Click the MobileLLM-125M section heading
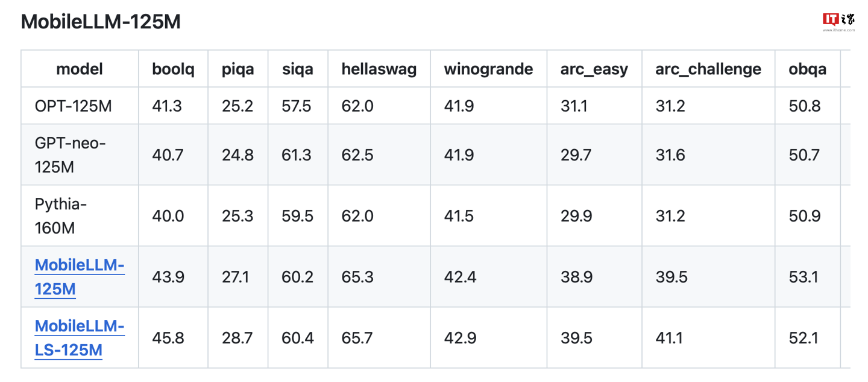The width and height of the screenshot is (868, 382). [101, 22]
